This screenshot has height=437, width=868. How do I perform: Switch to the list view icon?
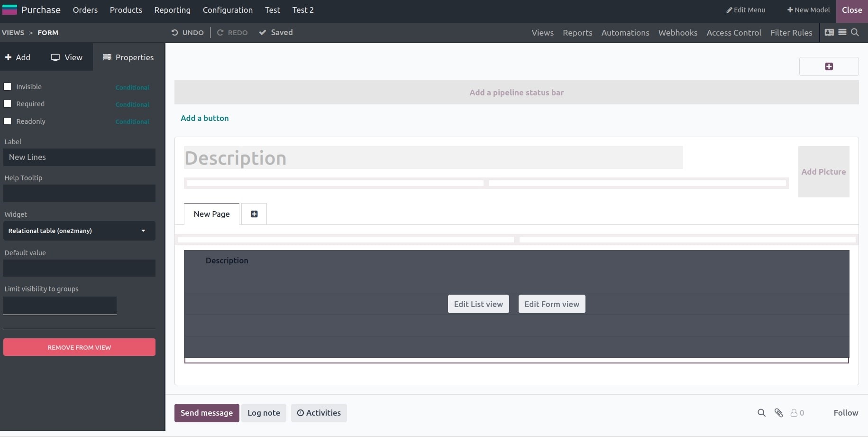(842, 32)
